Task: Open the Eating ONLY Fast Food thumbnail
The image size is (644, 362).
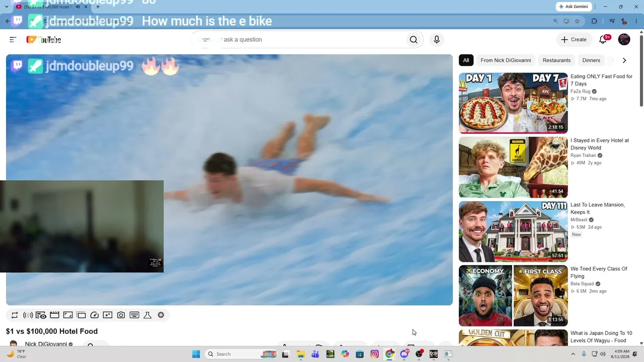Action: [513, 103]
